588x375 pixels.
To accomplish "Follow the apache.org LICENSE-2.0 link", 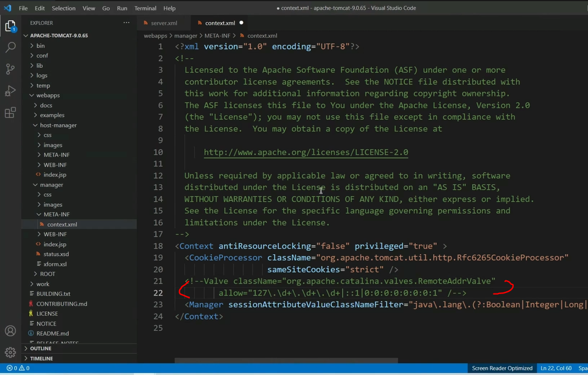I will point(306,152).
